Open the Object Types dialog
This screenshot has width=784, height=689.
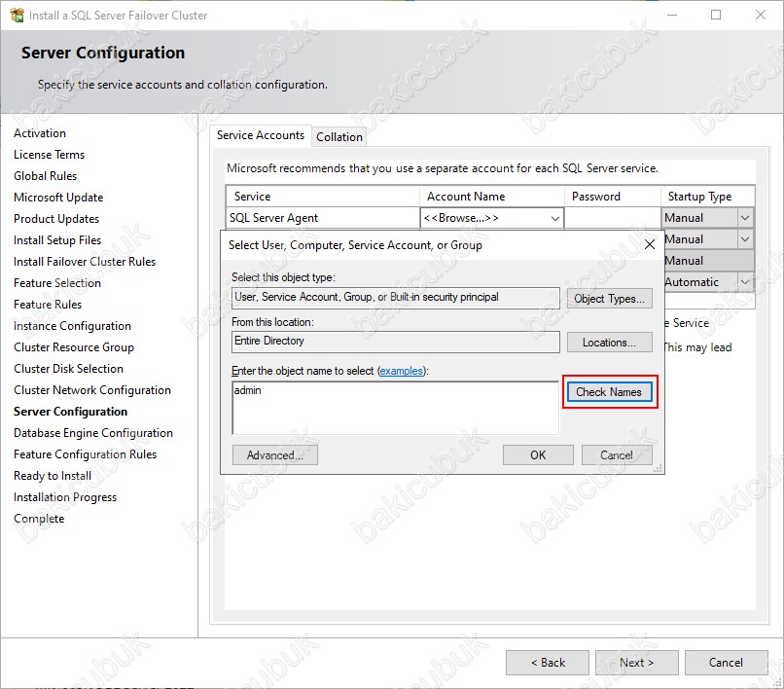tap(609, 298)
